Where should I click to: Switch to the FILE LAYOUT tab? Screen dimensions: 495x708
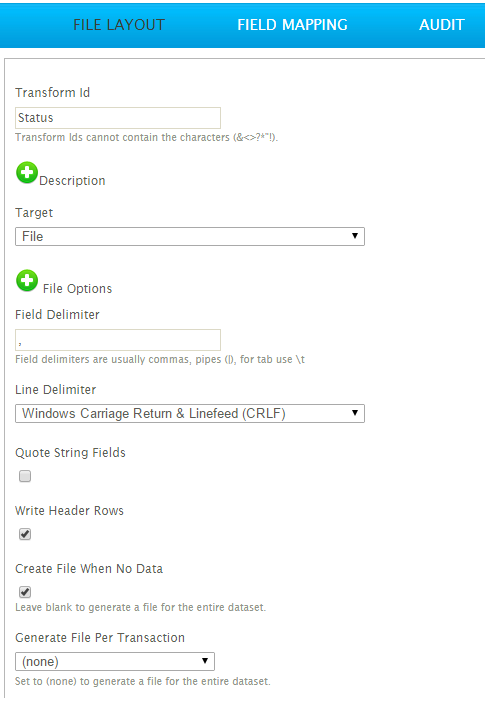pyautogui.click(x=119, y=25)
